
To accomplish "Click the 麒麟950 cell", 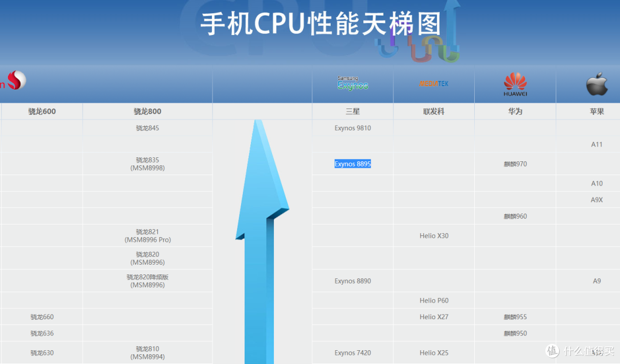I will pyautogui.click(x=515, y=333).
